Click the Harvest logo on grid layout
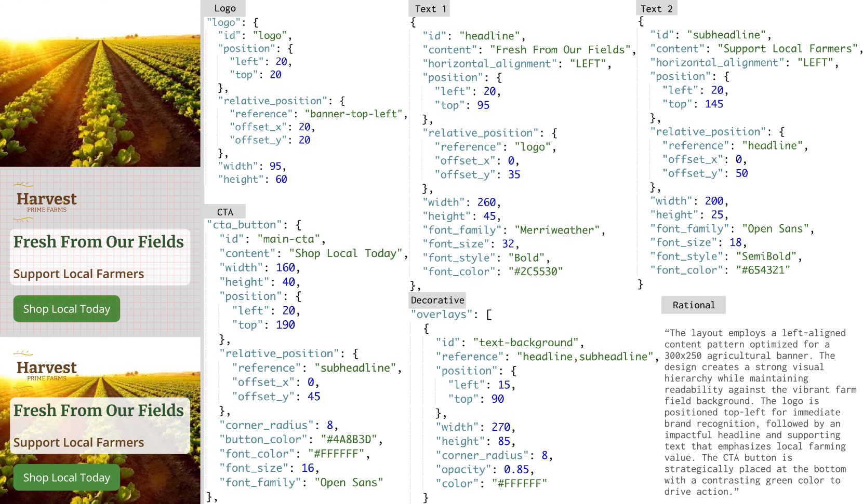This screenshot has width=863, height=504. pos(46,201)
